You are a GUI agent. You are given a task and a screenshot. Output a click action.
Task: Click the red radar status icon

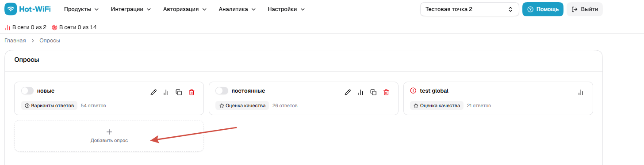click(x=54, y=27)
